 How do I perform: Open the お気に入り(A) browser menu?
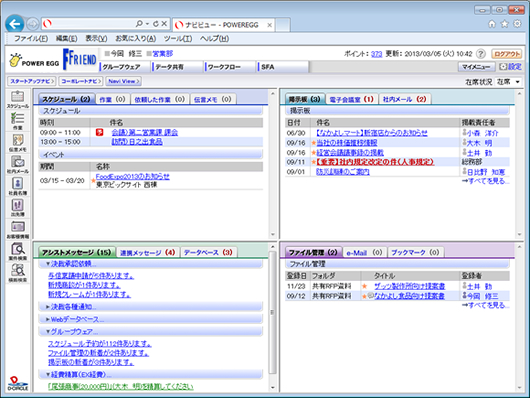pos(136,39)
